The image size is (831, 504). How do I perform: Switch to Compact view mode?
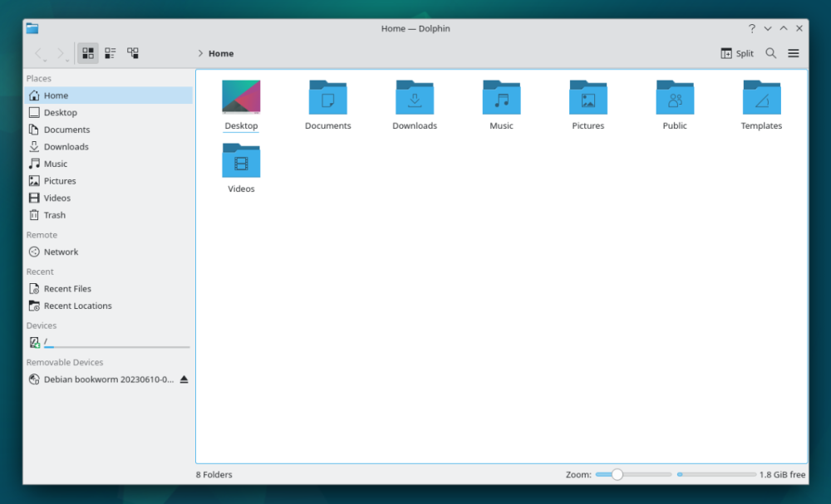click(x=110, y=53)
